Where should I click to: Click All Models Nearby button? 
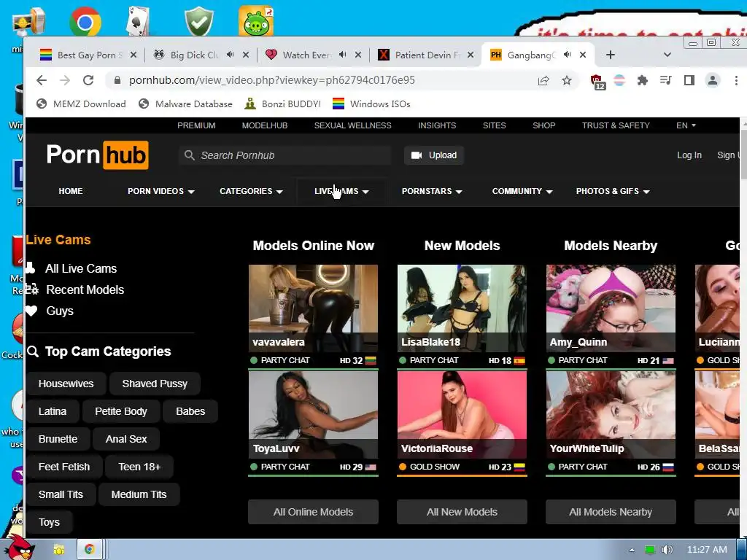pyautogui.click(x=611, y=512)
